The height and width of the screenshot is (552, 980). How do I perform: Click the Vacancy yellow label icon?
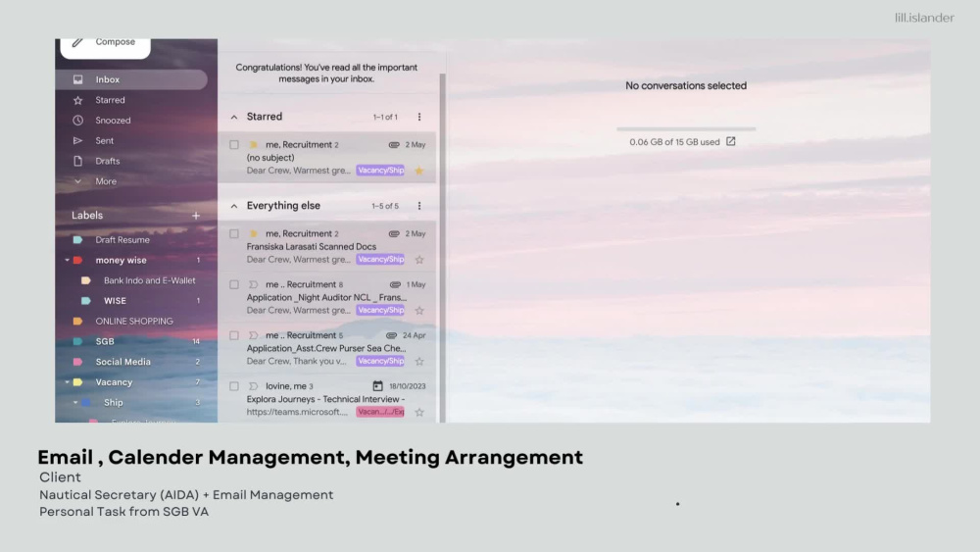click(x=77, y=382)
